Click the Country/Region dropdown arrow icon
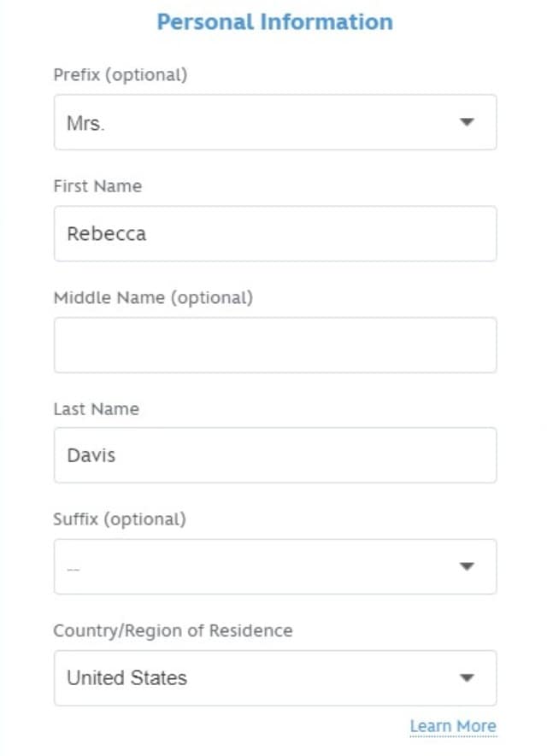 click(467, 678)
